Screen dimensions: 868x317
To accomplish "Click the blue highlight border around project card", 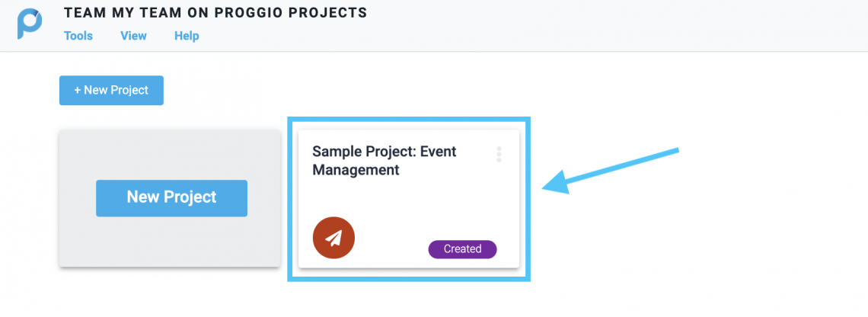I will pos(409,119).
